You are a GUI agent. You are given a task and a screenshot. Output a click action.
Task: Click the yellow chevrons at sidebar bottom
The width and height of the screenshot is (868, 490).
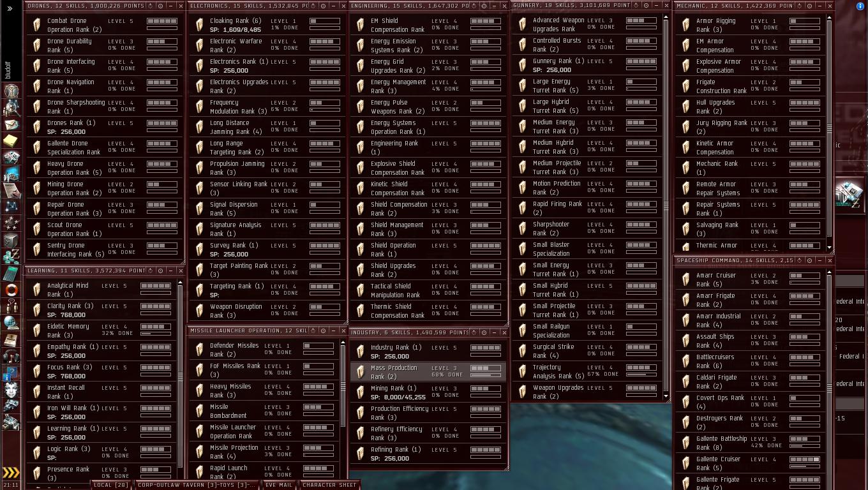click(x=11, y=472)
